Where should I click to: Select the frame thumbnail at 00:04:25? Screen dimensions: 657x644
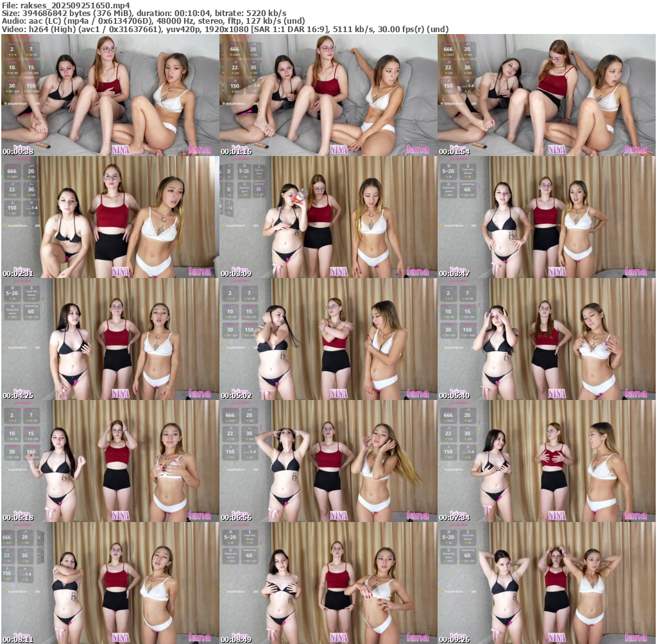110,339
